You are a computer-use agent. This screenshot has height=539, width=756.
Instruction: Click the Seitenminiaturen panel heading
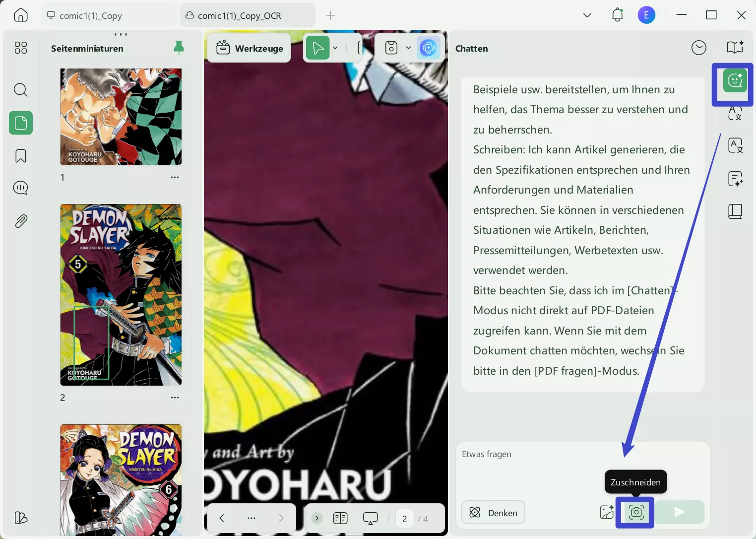tap(87, 49)
